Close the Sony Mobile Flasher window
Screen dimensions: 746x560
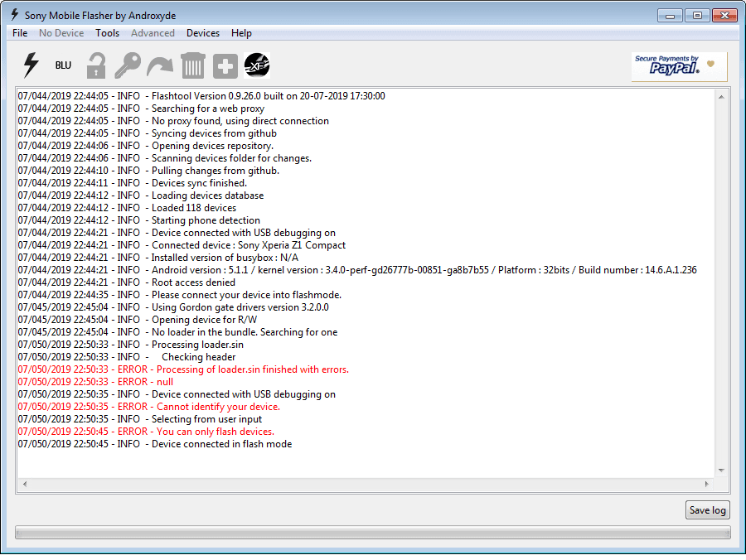(x=724, y=16)
